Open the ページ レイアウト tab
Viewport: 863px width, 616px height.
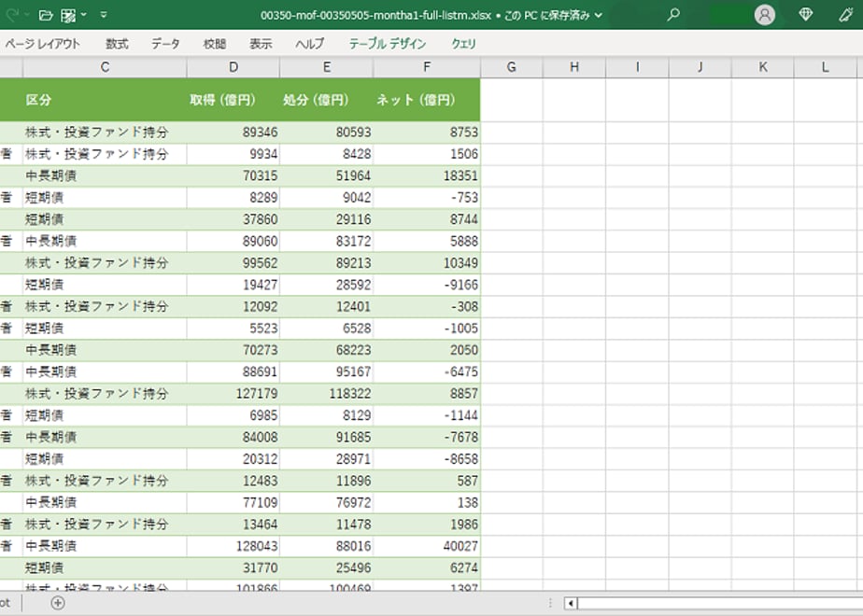[x=42, y=44]
